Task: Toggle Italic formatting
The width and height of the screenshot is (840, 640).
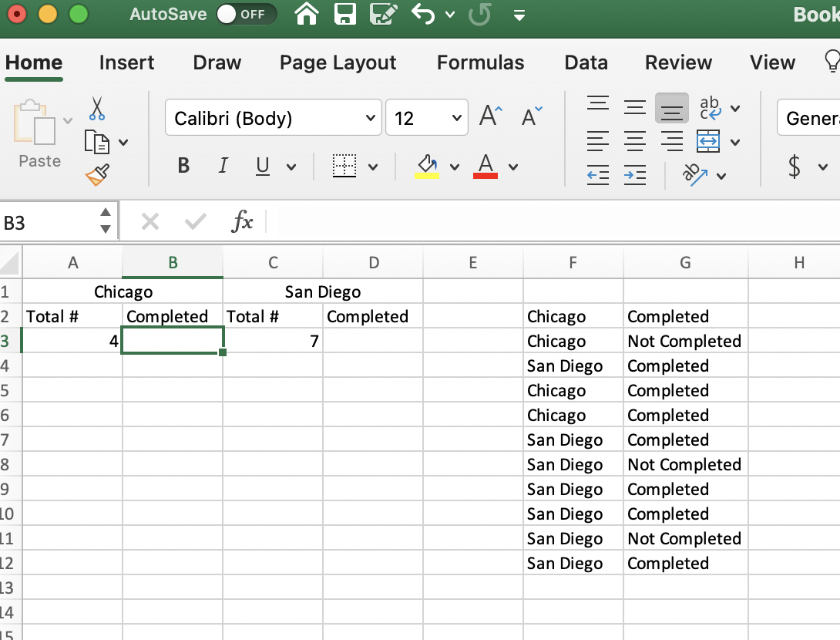Action: (223, 166)
